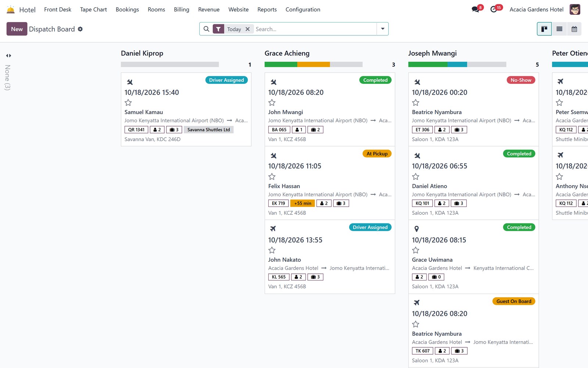Click the +55 min delay badge
Viewport: 588px width, 368px height.
302,203
